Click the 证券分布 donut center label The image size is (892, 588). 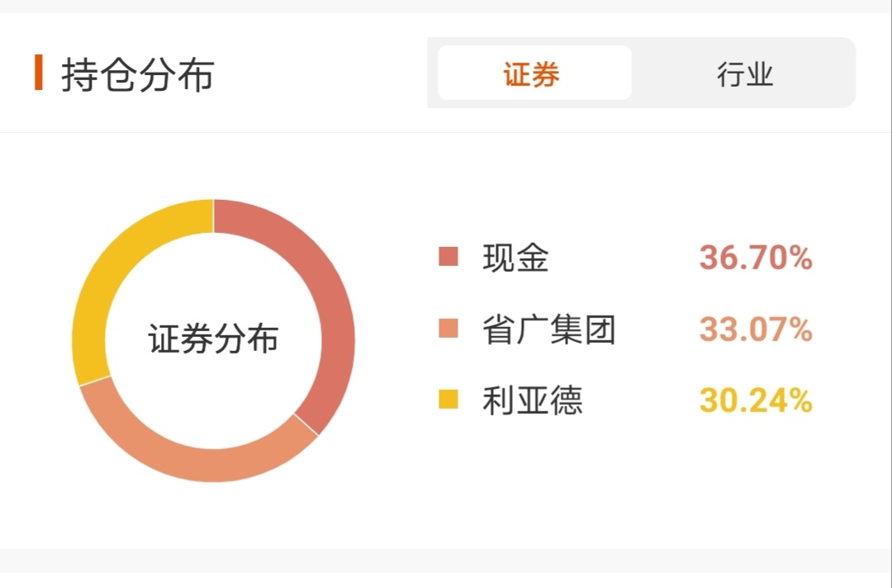point(213,339)
